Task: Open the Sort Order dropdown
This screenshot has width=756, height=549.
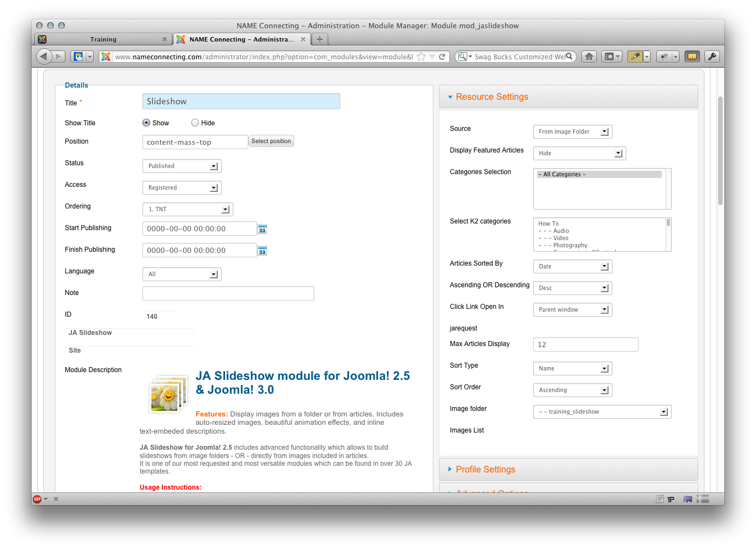Action: tap(573, 390)
